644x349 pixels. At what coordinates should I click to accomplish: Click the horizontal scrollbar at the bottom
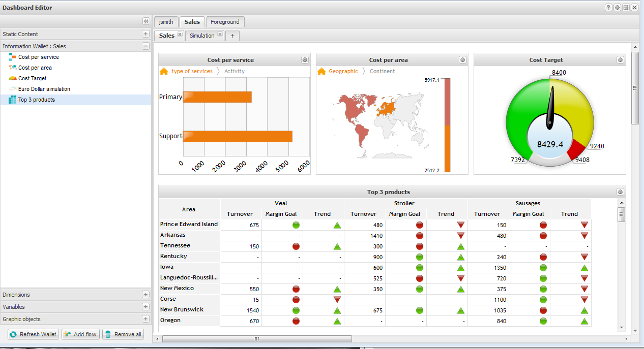257,339
